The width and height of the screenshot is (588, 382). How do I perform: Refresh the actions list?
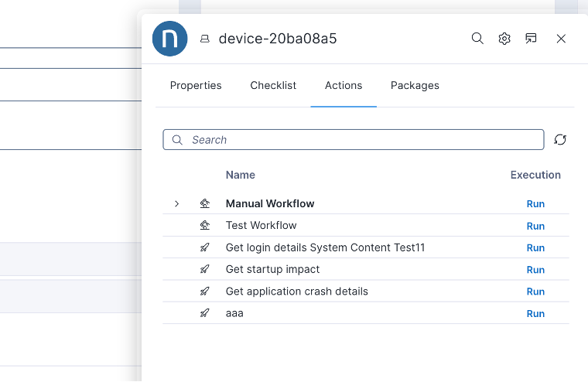[560, 139]
